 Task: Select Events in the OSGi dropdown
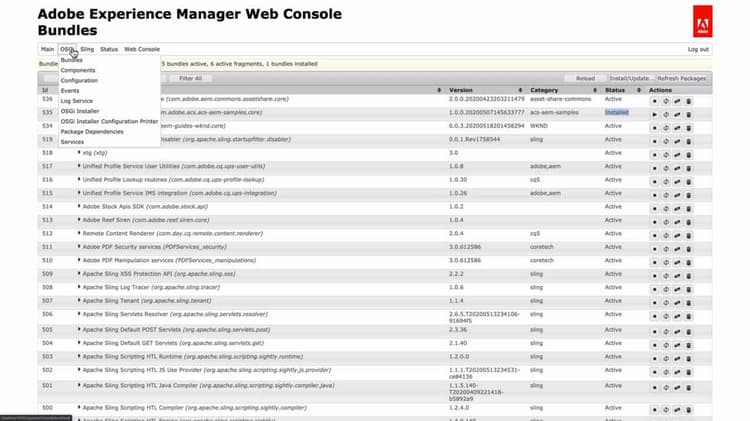coord(70,90)
